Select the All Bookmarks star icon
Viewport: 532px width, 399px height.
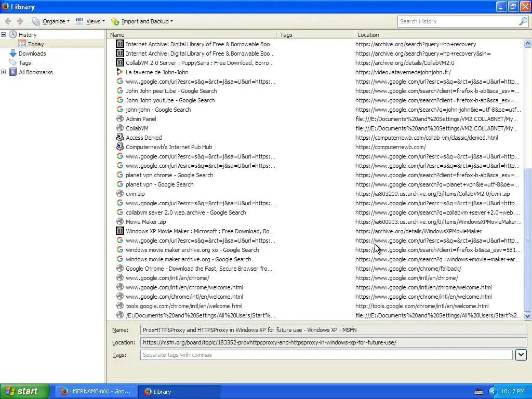click(x=13, y=72)
